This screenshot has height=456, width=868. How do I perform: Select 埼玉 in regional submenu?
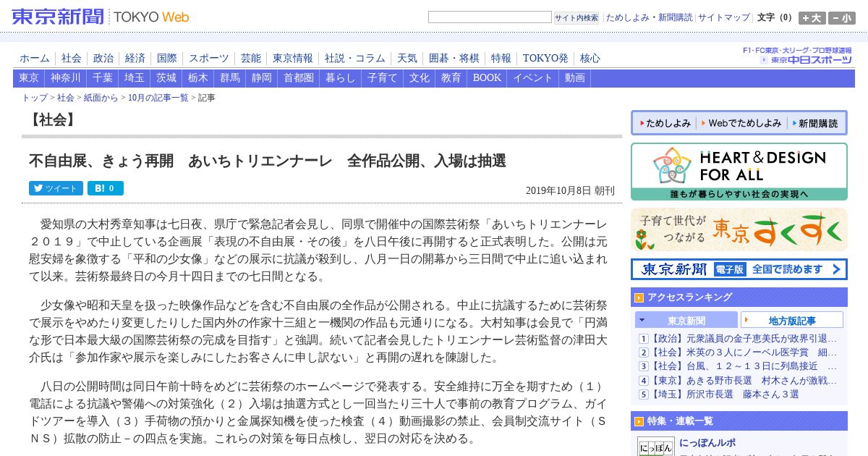pyautogui.click(x=135, y=78)
